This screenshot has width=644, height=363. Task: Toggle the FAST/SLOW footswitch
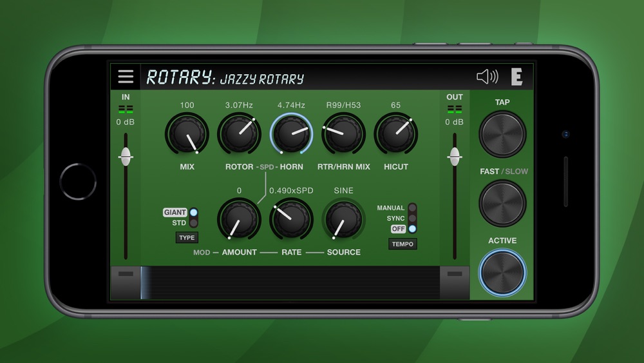[502, 204]
